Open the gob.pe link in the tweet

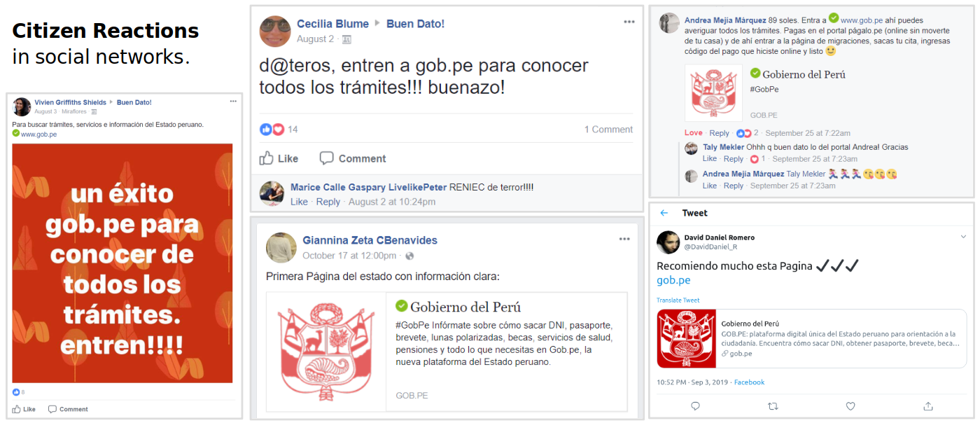pyautogui.click(x=673, y=280)
